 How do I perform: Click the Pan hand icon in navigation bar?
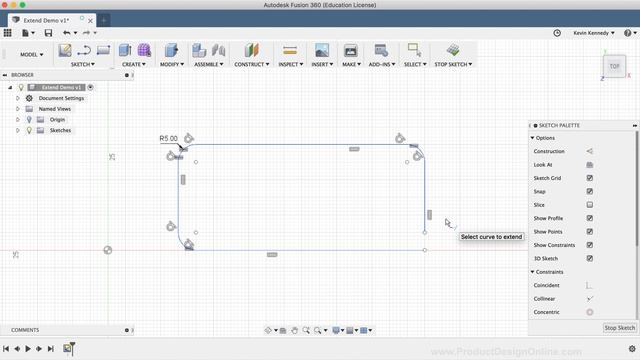click(294, 330)
